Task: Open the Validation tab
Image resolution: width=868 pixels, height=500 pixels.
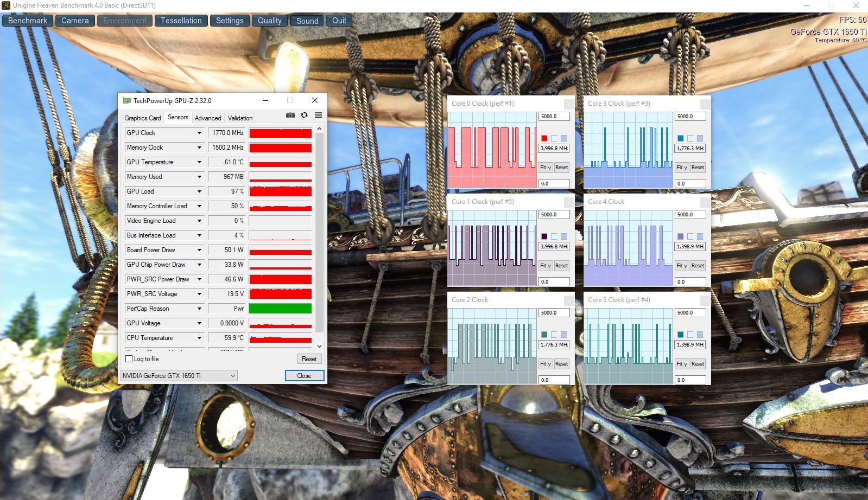Action: 240,118
